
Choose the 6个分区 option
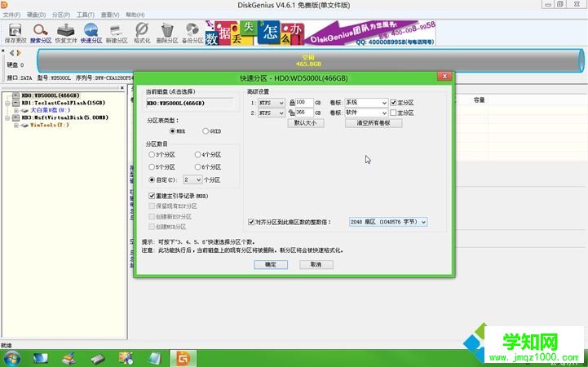(x=197, y=167)
